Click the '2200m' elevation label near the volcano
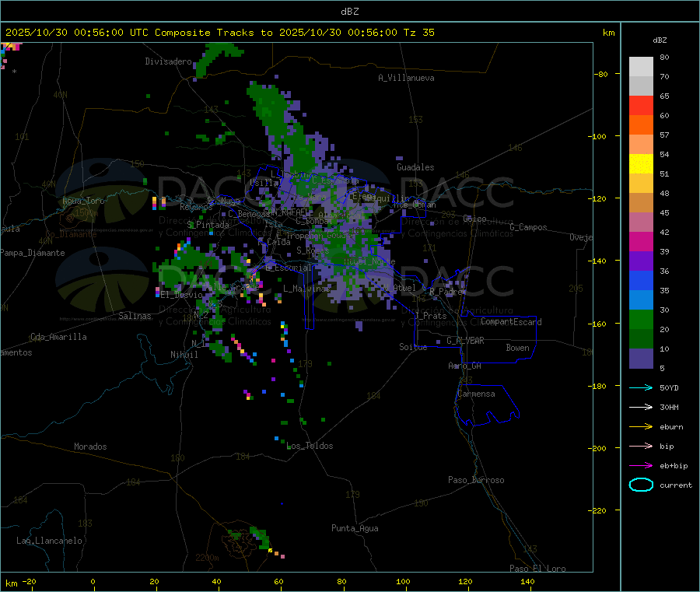The width and height of the screenshot is (700, 592). click(207, 558)
